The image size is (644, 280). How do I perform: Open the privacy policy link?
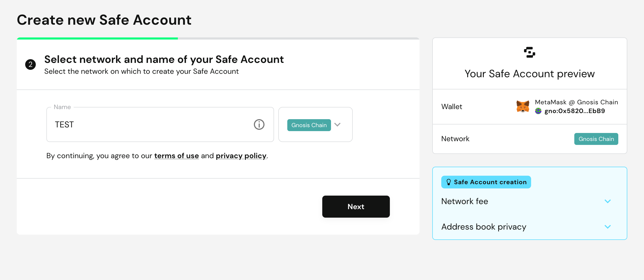coord(241,156)
